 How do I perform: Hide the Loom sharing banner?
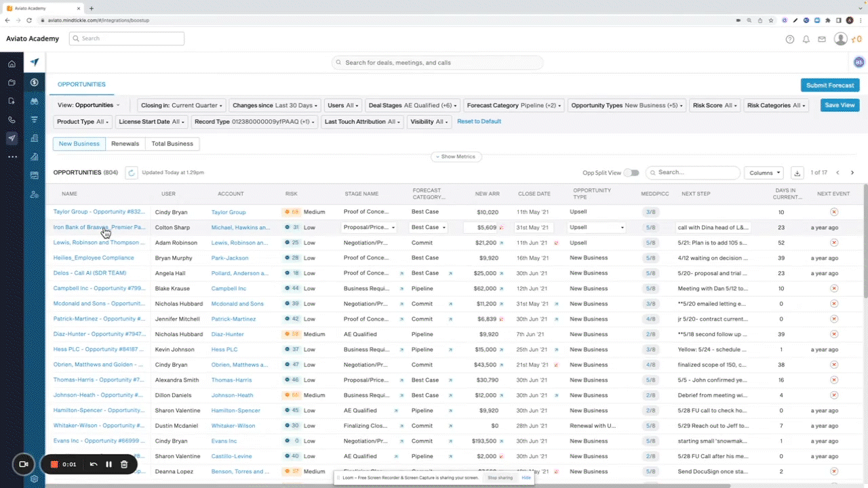526,478
